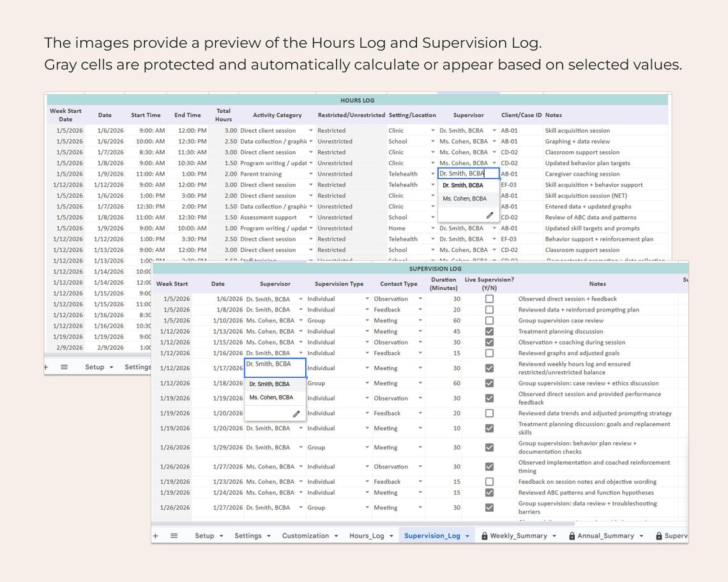Open Supervisor arrow in Supervision Log 1/6/2026 row

pyautogui.click(x=301, y=299)
